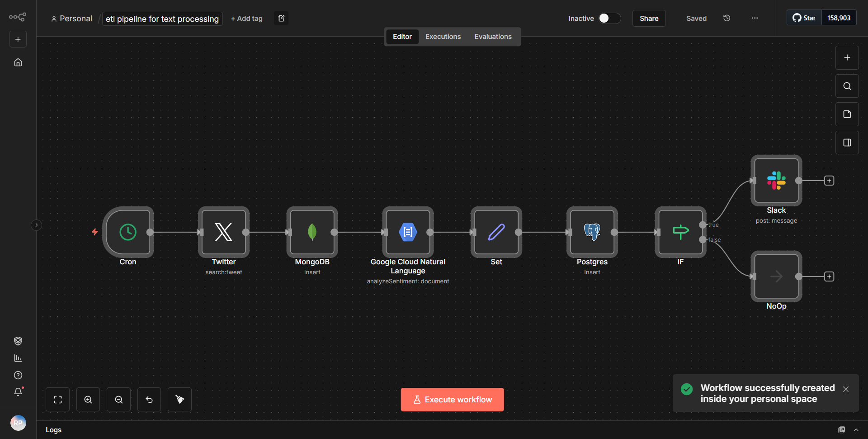Screen dimensions: 868x439
Task: Expand the Logs panel with the chevron
Action: (x=857, y=429)
